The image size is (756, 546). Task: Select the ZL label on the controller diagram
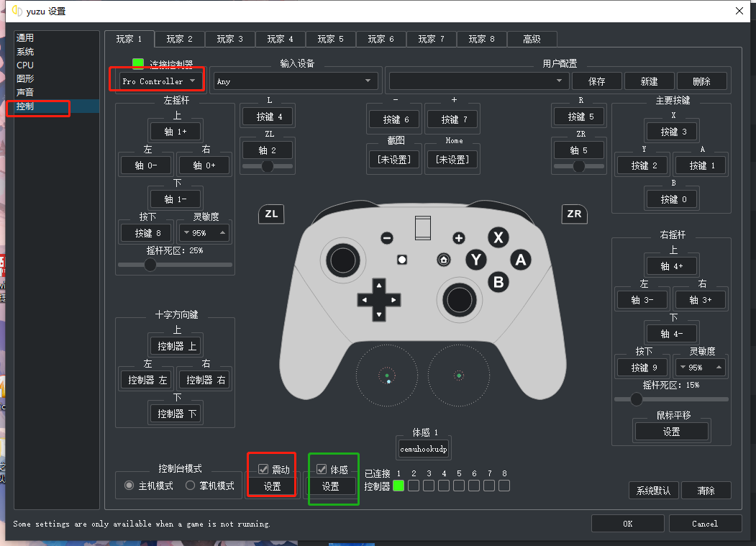click(271, 214)
